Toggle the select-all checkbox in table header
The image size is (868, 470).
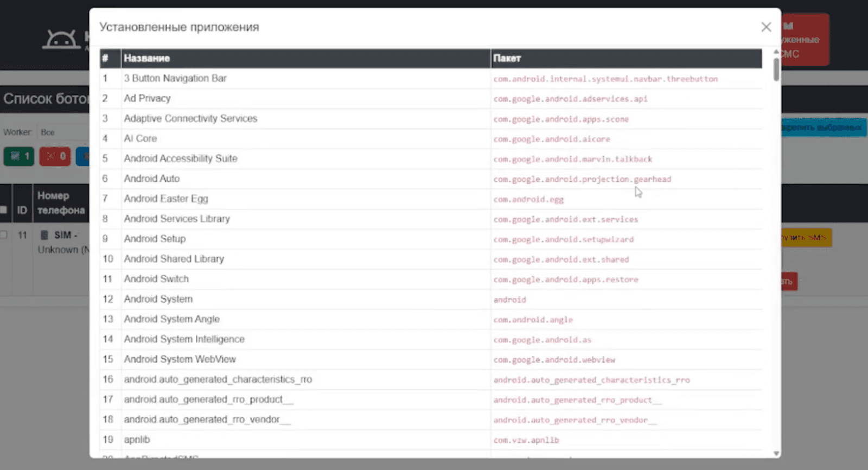coord(4,209)
